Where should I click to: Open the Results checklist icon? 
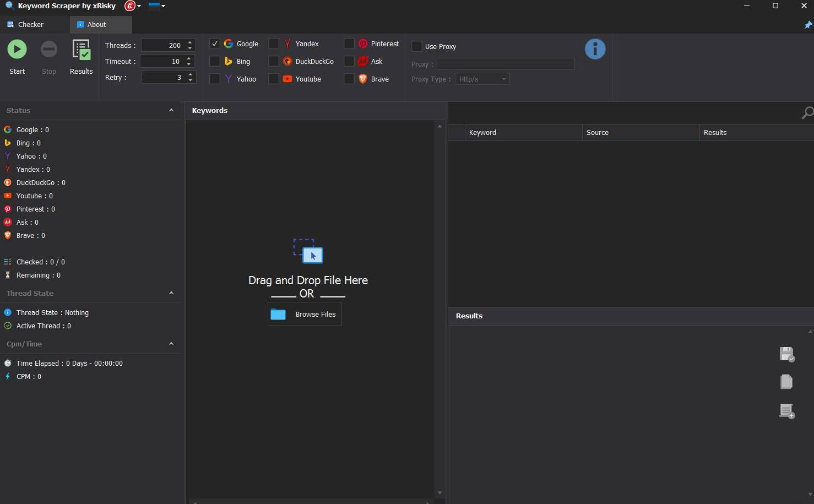82,50
